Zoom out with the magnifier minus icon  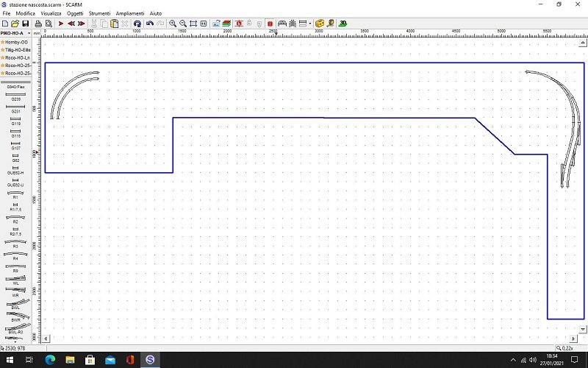point(183,24)
